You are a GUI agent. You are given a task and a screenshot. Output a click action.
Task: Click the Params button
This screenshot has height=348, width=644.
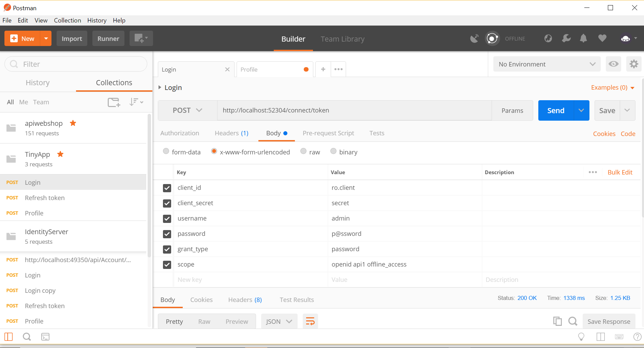(512, 110)
